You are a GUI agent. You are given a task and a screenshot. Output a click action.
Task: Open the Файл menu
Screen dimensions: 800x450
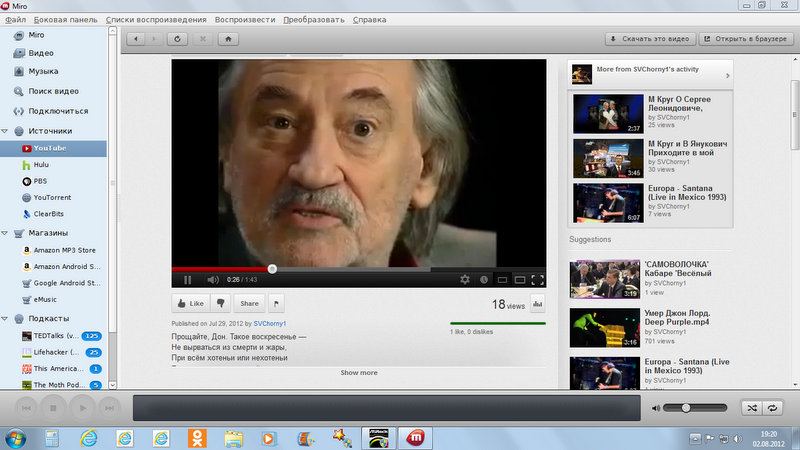[15, 19]
